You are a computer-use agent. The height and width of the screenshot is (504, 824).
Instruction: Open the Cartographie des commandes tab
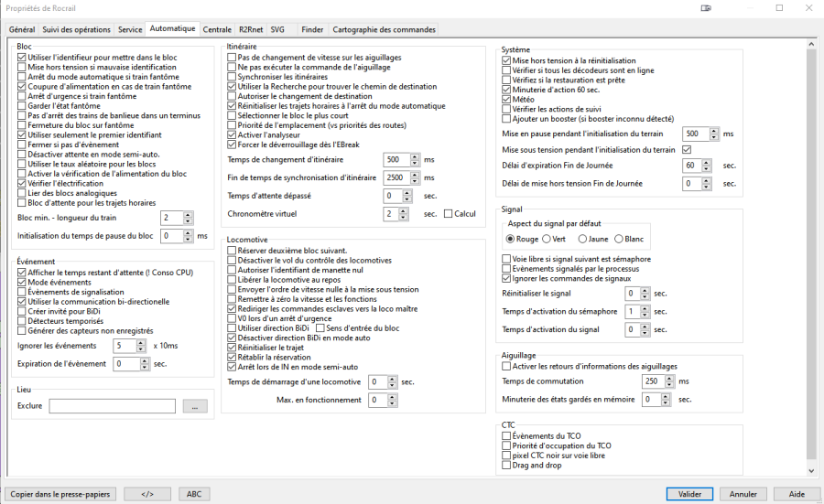[383, 29]
